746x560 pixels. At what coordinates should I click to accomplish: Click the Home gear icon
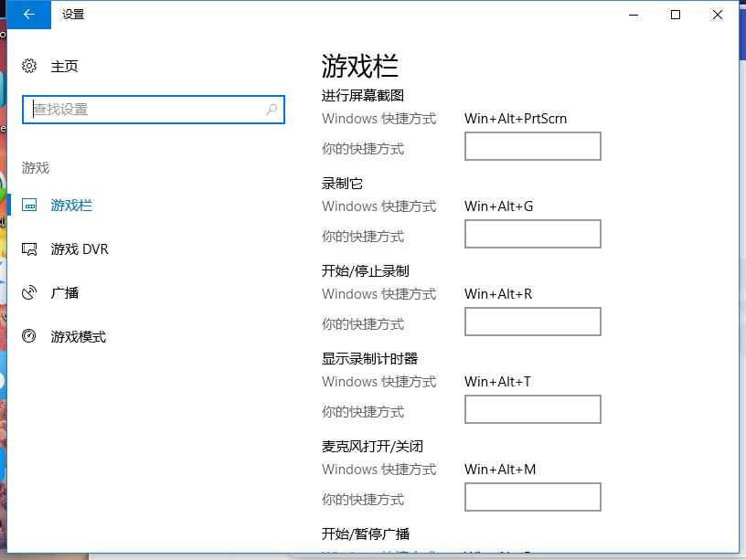[29, 66]
